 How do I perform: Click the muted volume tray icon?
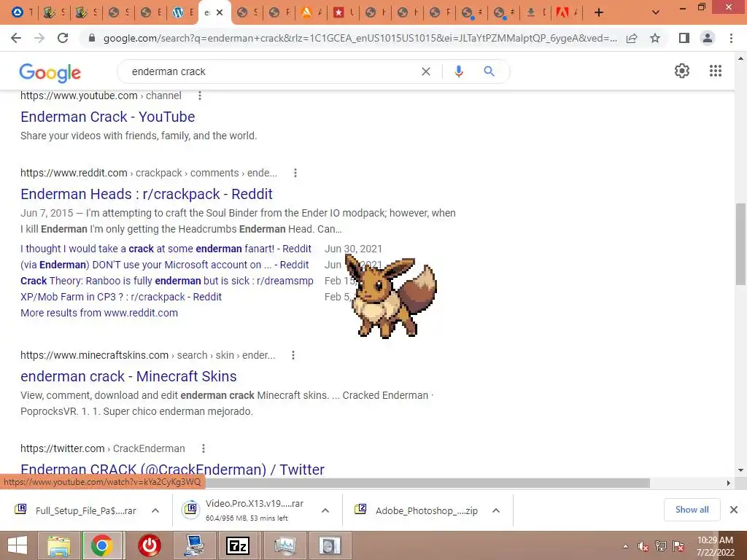point(643,546)
